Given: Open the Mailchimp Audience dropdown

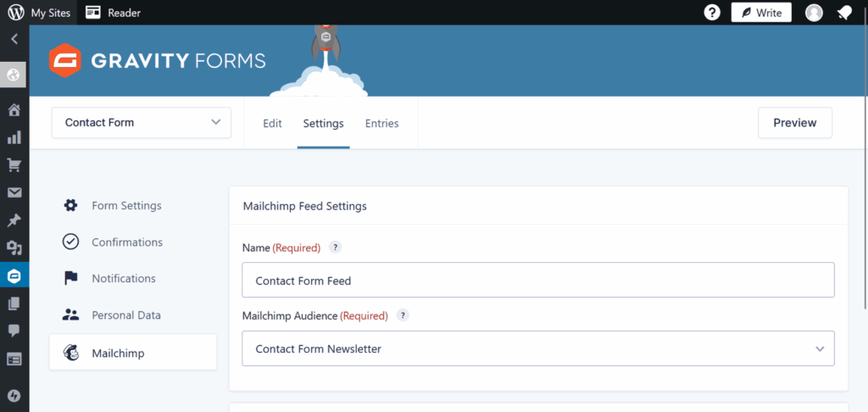Looking at the screenshot, I should [538, 348].
